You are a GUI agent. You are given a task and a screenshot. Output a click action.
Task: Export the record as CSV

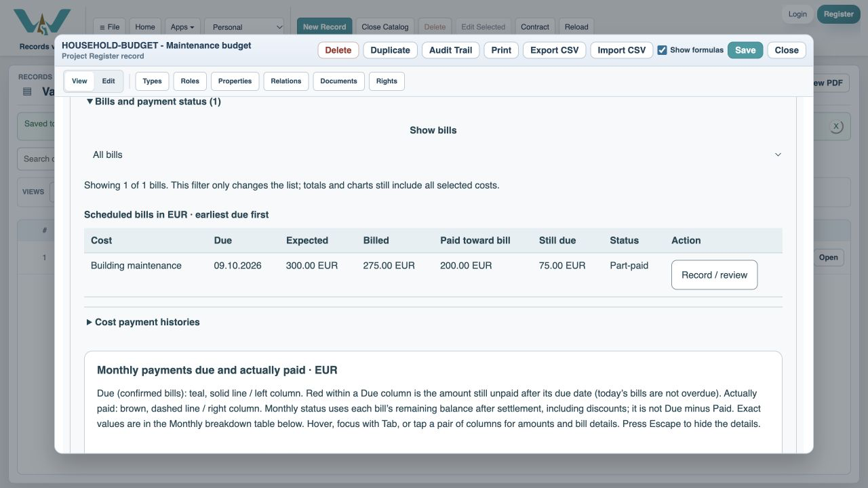(555, 50)
